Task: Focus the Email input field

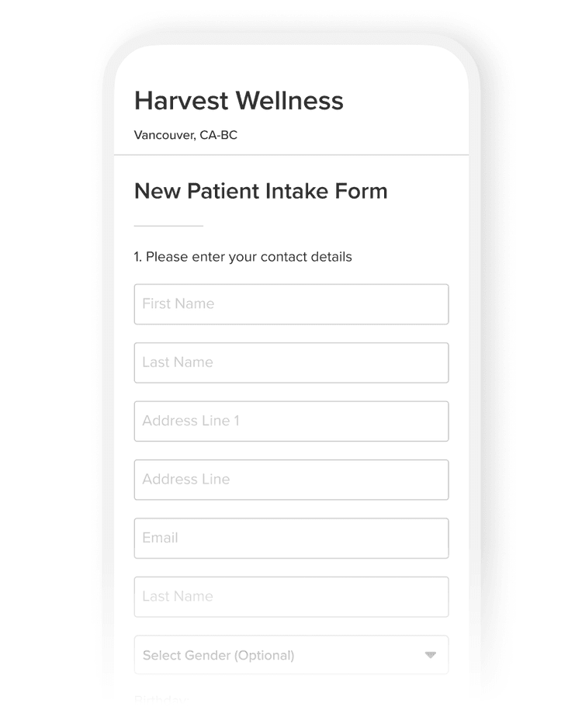Action: pyautogui.click(x=291, y=538)
